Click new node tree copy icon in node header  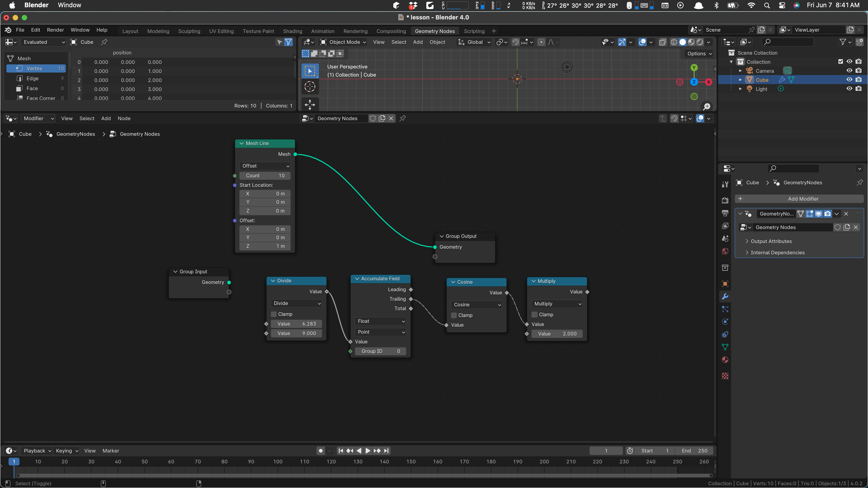click(382, 118)
